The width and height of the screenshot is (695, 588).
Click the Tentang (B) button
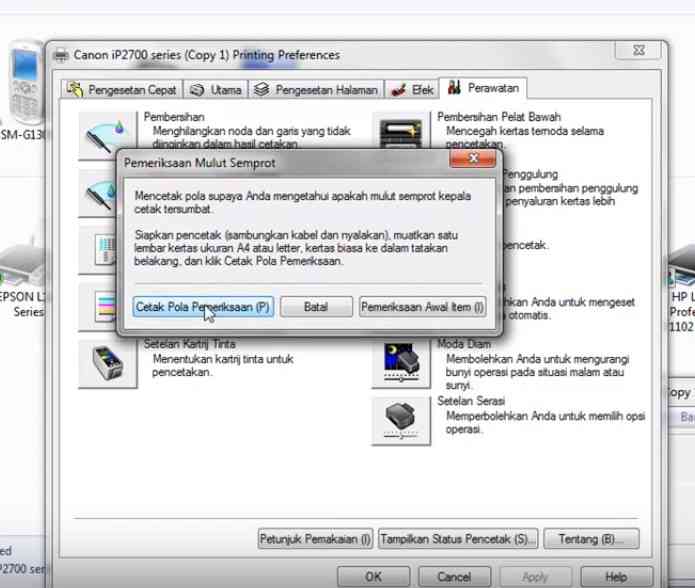pyautogui.click(x=591, y=539)
